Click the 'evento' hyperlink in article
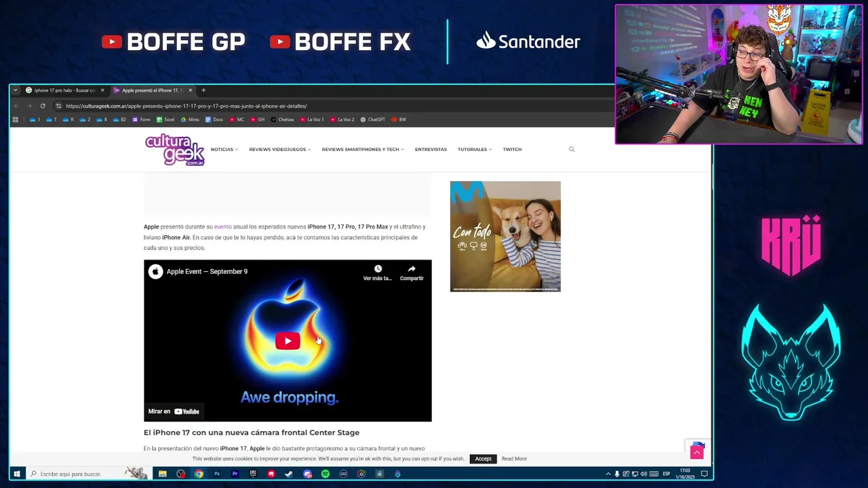The width and height of the screenshot is (868, 488). (x=222, y=226)
